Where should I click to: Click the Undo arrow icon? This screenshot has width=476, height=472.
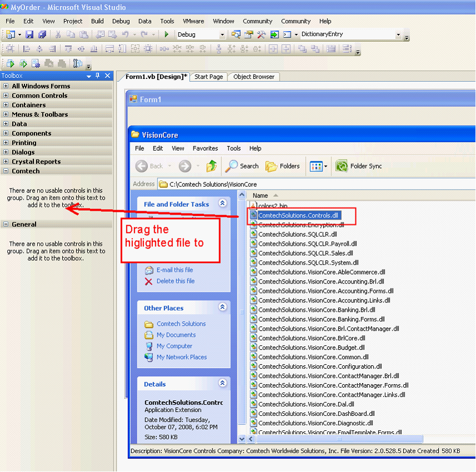coord(125,34)
